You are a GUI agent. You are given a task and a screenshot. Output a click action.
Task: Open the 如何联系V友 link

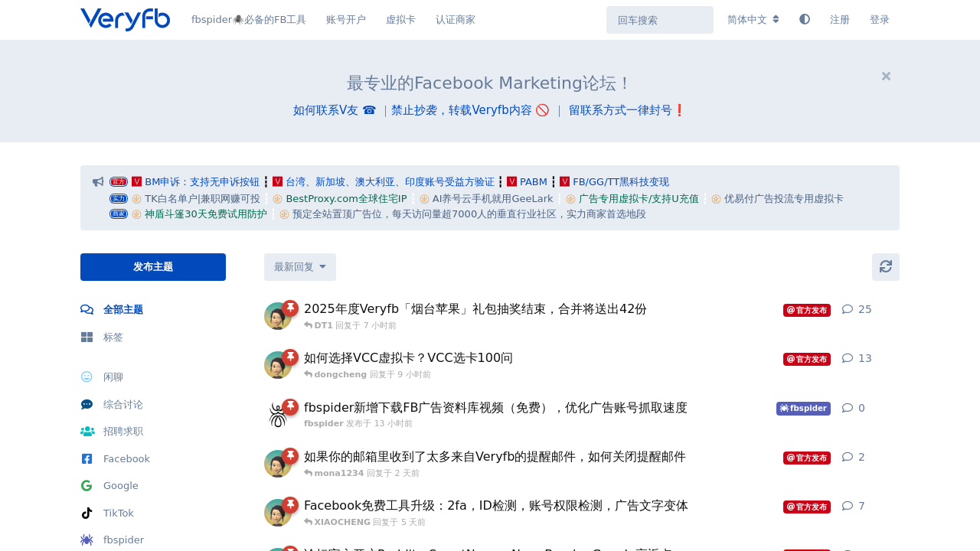[x=335, y=110]
